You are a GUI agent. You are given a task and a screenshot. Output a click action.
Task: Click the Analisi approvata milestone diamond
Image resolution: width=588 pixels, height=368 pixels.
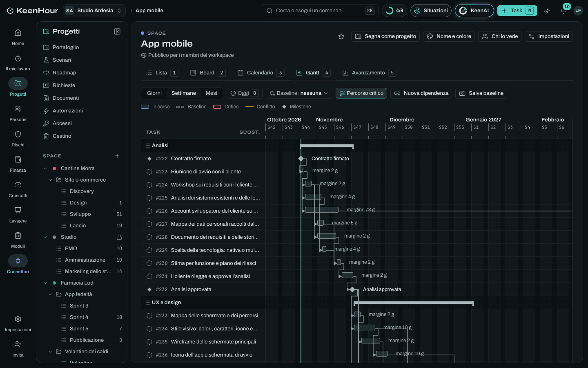[x=352, y=289]
